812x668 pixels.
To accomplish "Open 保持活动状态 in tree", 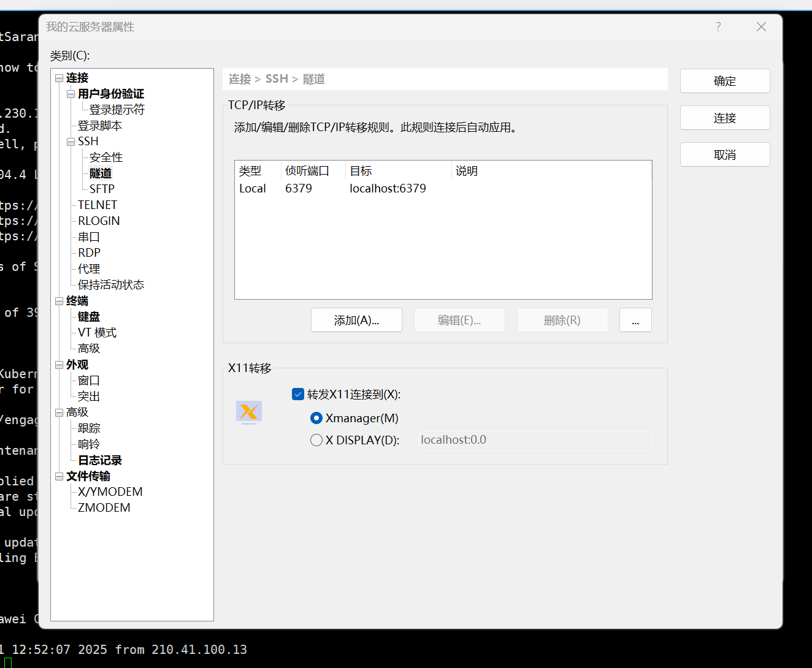I will point(111,285).
